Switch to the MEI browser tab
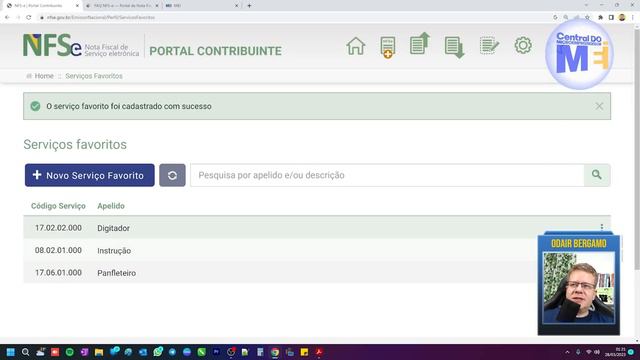Screen dimensions: 640x360 (x=200, y=6)
